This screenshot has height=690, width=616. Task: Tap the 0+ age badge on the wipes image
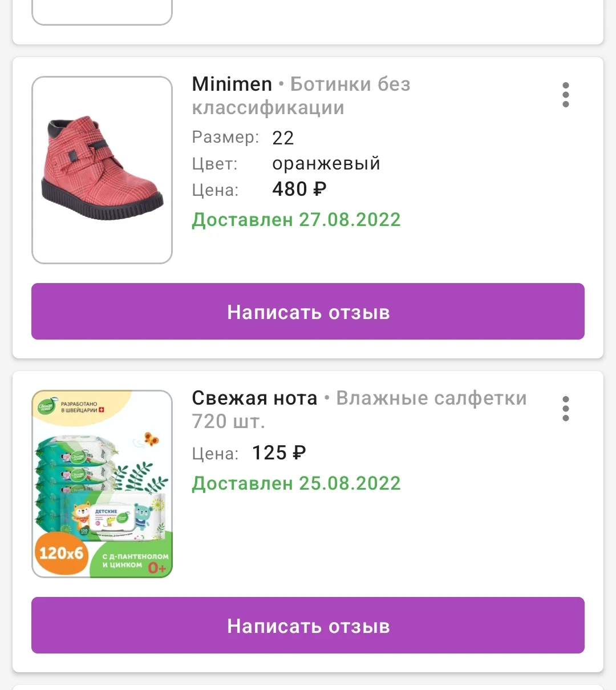tap(157, 568)
